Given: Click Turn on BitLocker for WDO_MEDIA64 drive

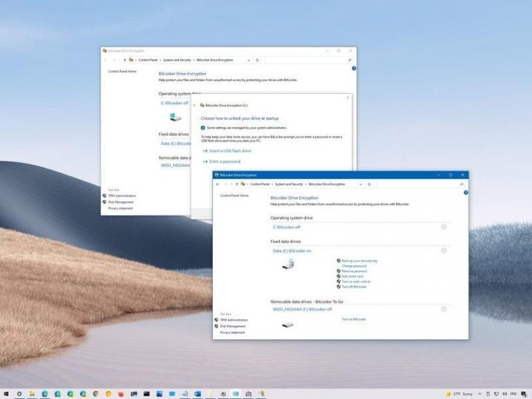Looking at the screenshot, I should (x=353, y=319).
